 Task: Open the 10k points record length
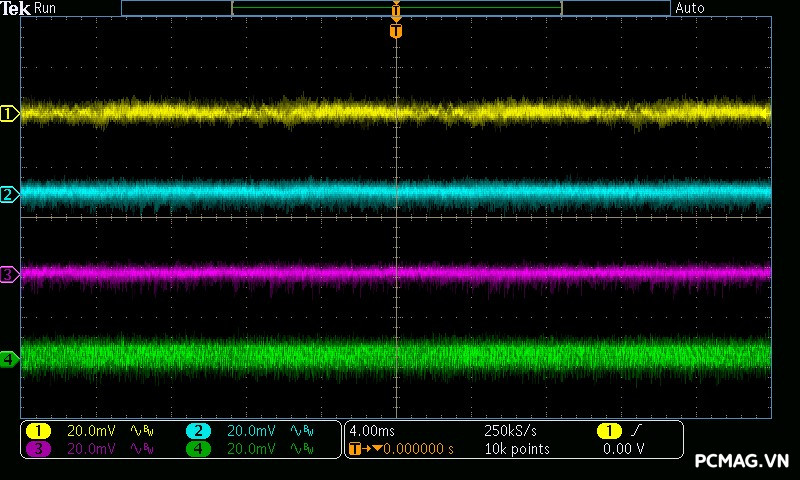(x=516, y=449)
